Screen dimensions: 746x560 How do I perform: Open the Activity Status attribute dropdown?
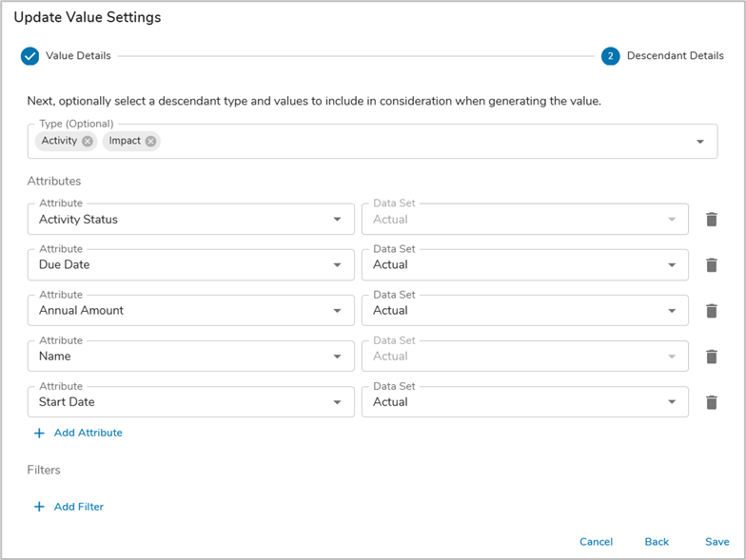point(337,220)
